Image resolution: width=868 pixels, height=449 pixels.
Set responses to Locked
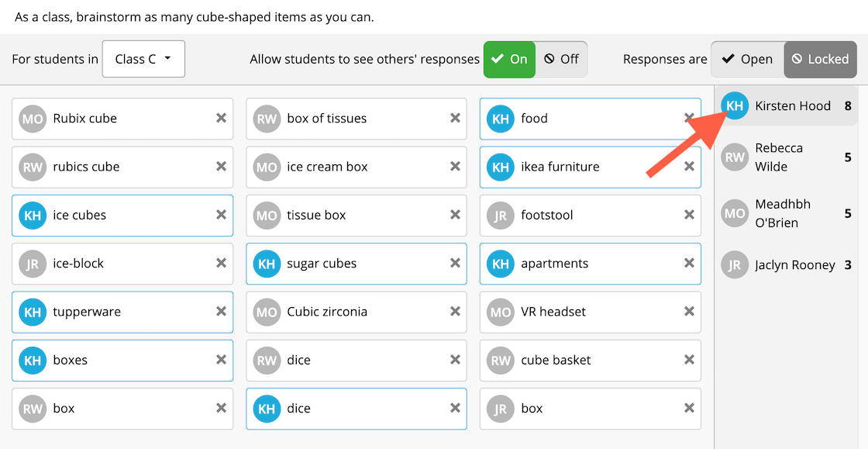pos(821,59)
